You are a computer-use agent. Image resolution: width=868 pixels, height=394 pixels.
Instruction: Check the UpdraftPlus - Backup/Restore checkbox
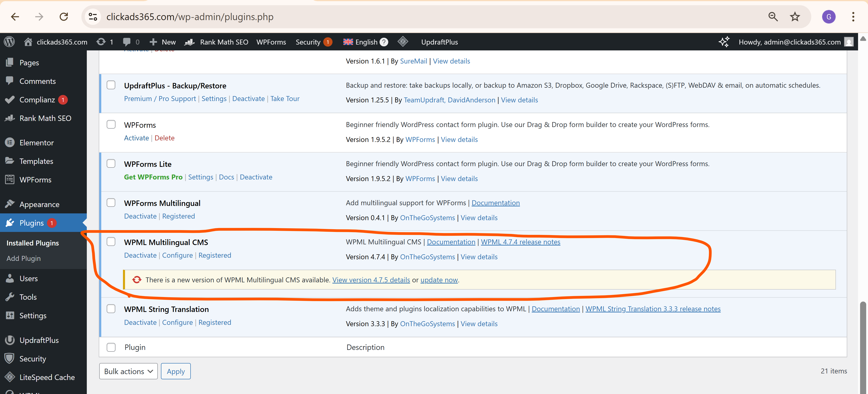point(111,85)
